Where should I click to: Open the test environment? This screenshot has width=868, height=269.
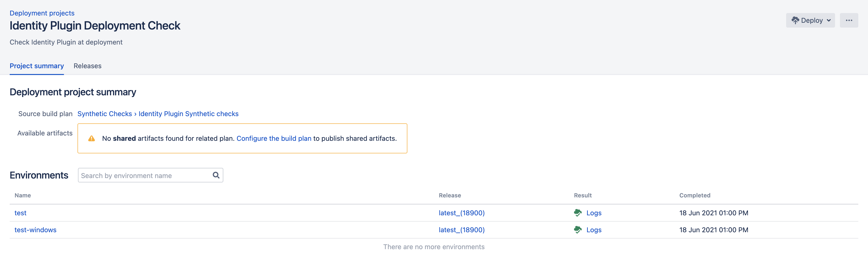[x=21, y=213]
